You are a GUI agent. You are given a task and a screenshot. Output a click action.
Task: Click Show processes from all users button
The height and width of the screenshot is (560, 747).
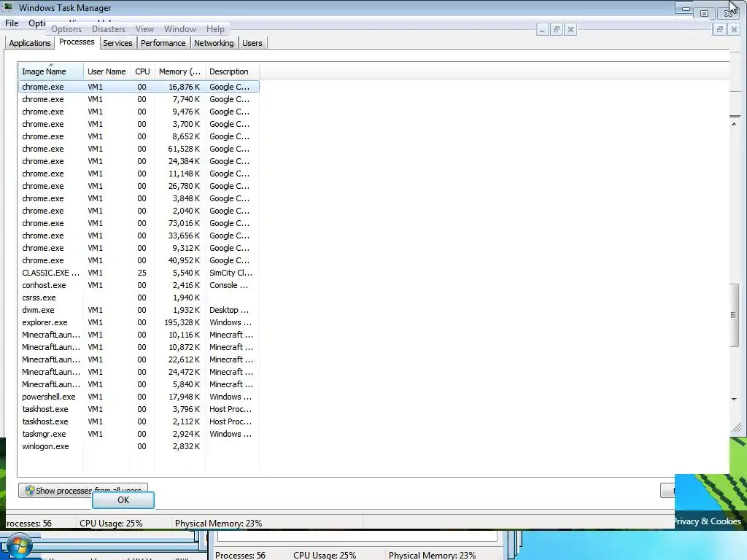pos(83,491)
